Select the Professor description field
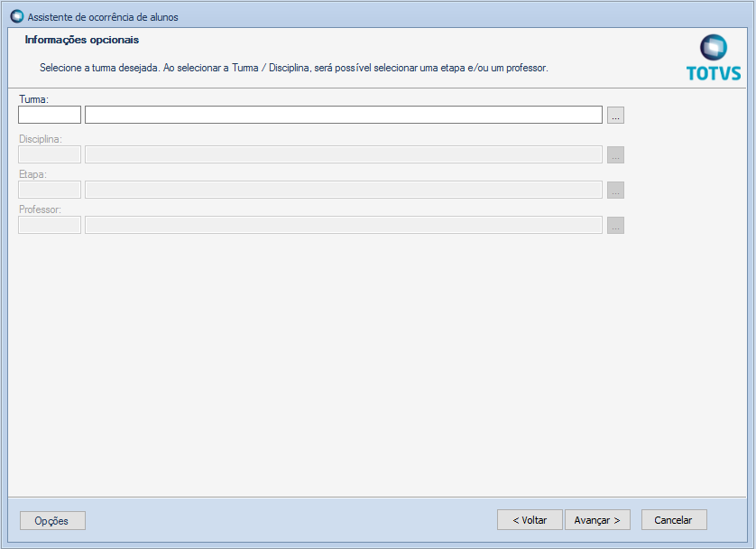756x549 pixels. pos(344,226)
